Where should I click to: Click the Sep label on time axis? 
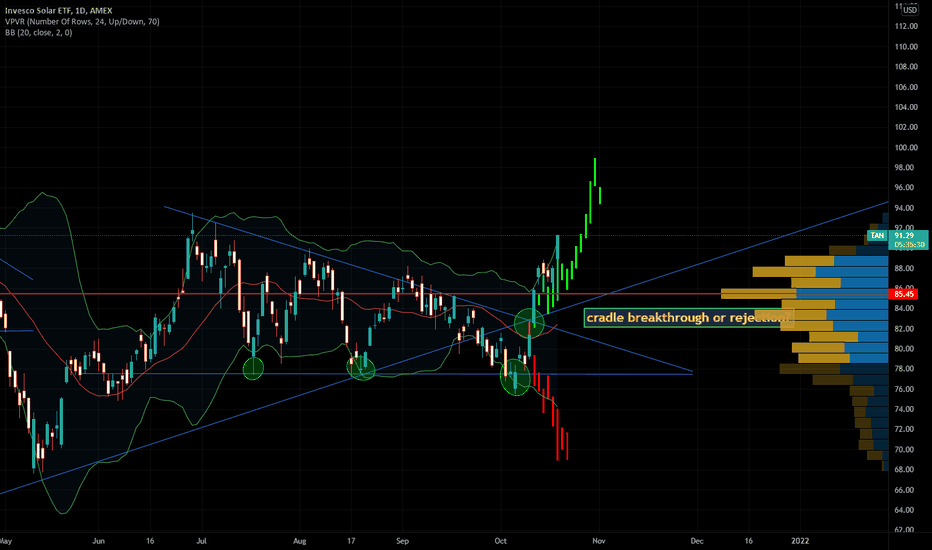click(402, 541)
